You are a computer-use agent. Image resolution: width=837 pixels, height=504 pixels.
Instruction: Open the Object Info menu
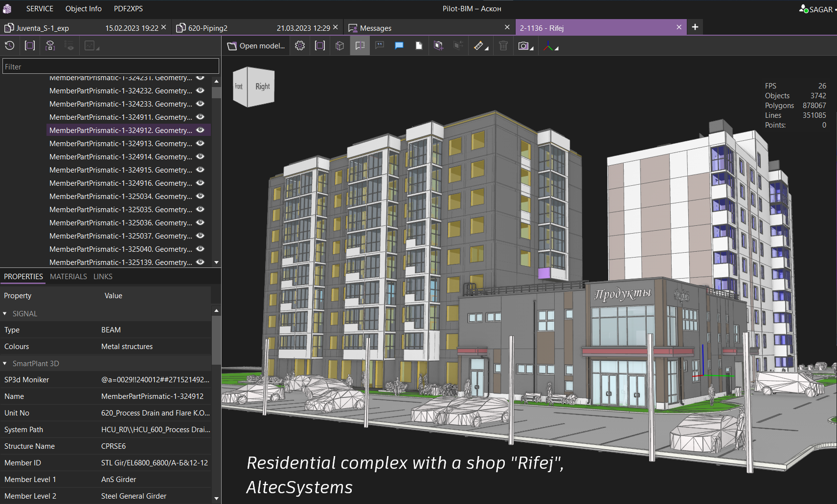(84, 9)
